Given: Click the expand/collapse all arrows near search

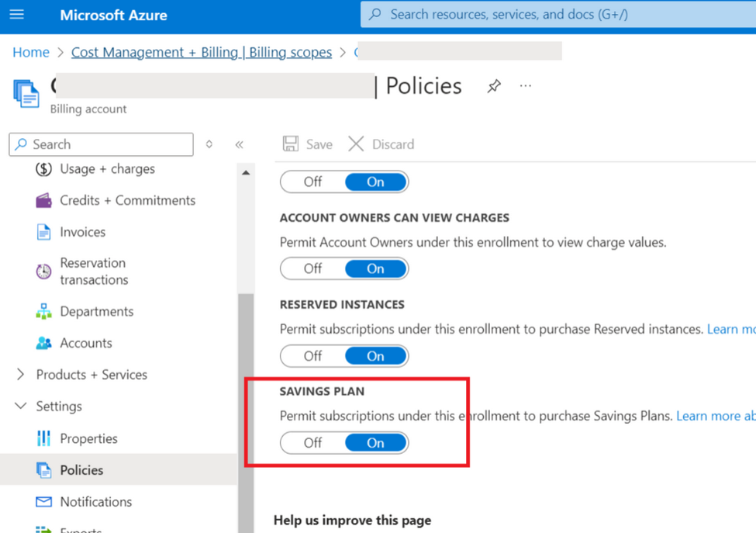Looking at the screenshot, I should [x=209, y=144].
